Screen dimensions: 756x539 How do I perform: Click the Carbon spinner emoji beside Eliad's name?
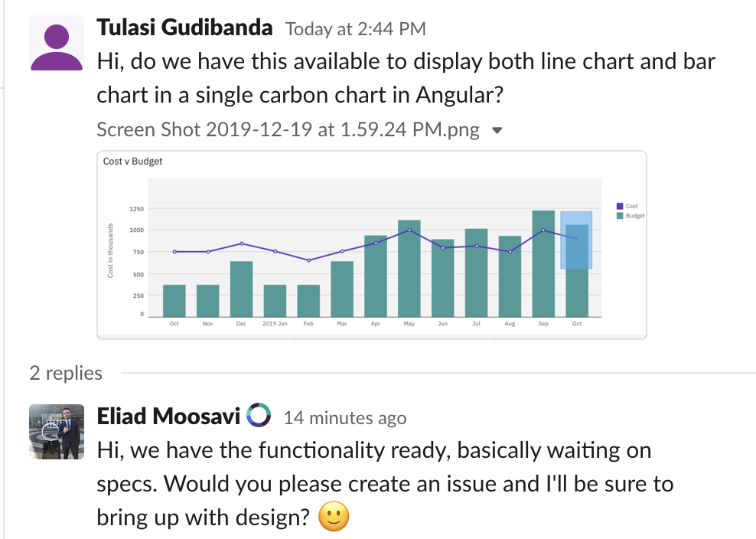point(260,416)
